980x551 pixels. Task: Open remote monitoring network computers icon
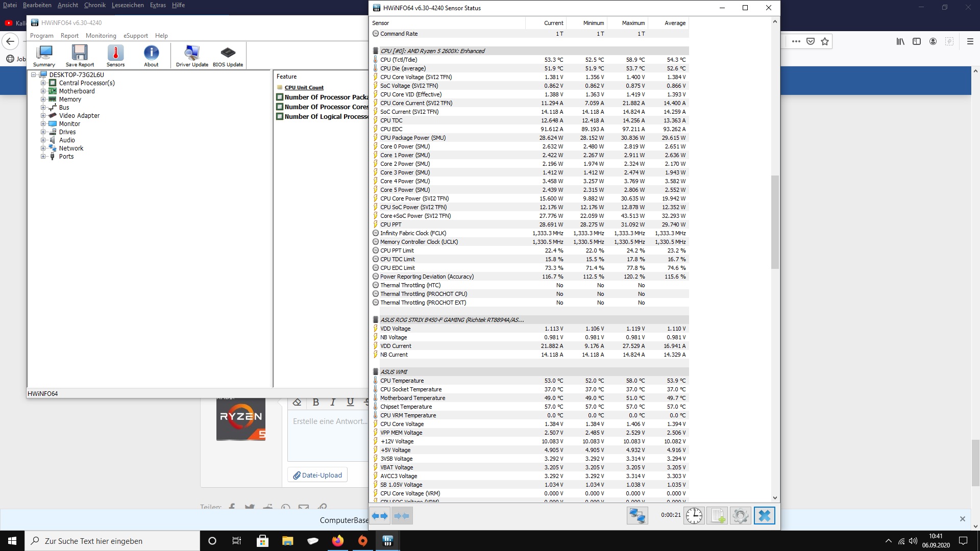click(637, 516)
